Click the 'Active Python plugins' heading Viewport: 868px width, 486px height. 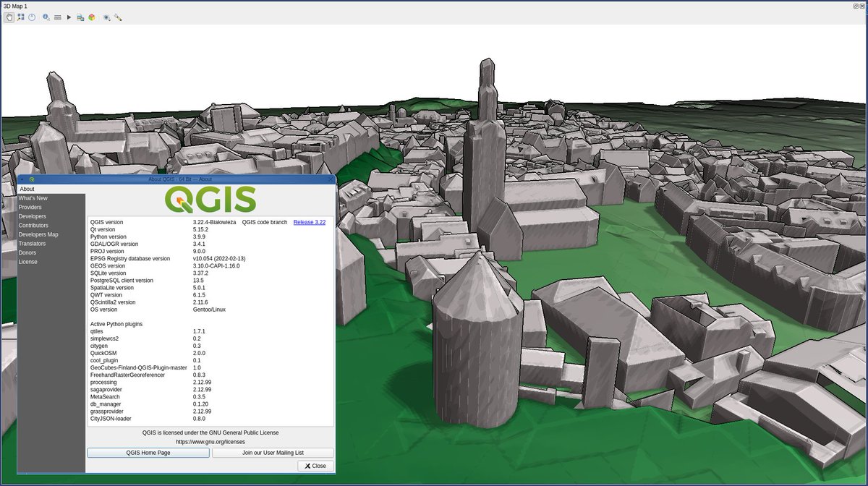tap(116, 324)
